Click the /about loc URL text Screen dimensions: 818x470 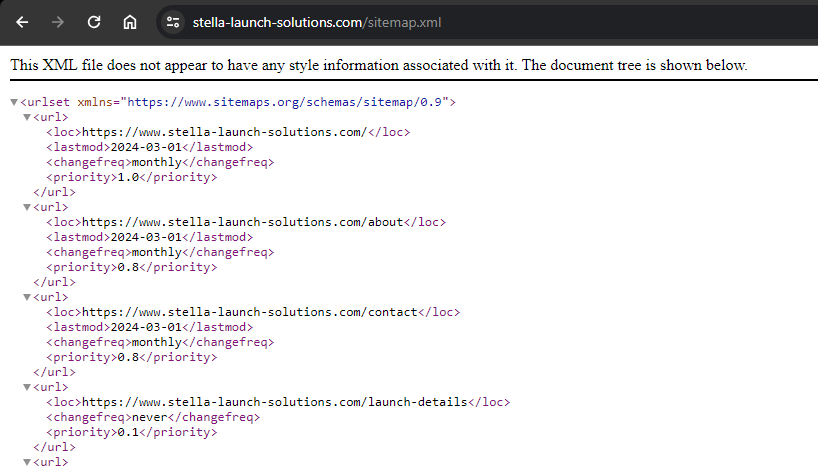click(x=243, y=222)
